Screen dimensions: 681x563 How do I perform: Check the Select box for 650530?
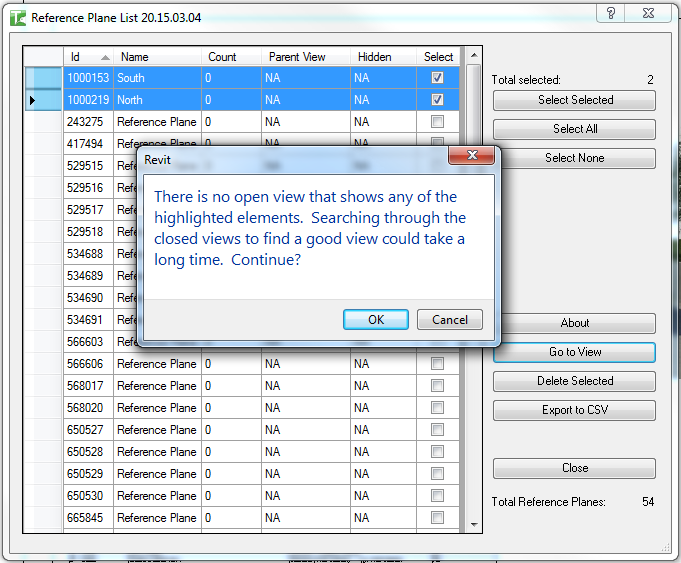click(437, 496)
